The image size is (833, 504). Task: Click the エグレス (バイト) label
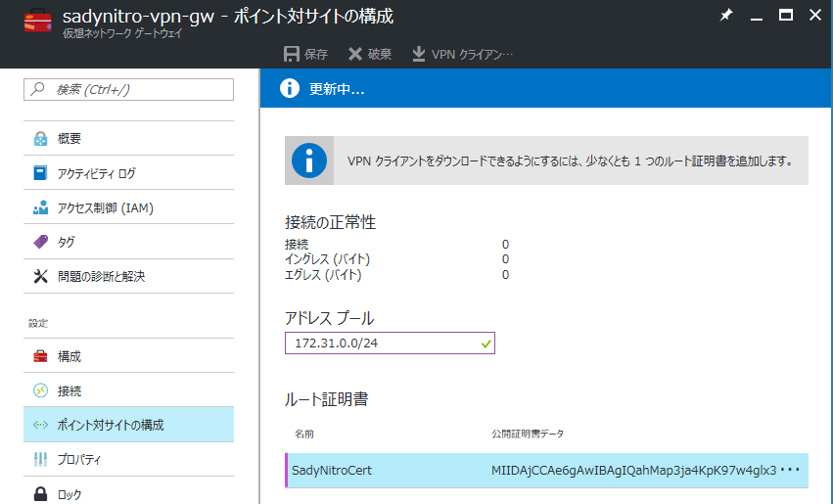(x=323, y=275)
